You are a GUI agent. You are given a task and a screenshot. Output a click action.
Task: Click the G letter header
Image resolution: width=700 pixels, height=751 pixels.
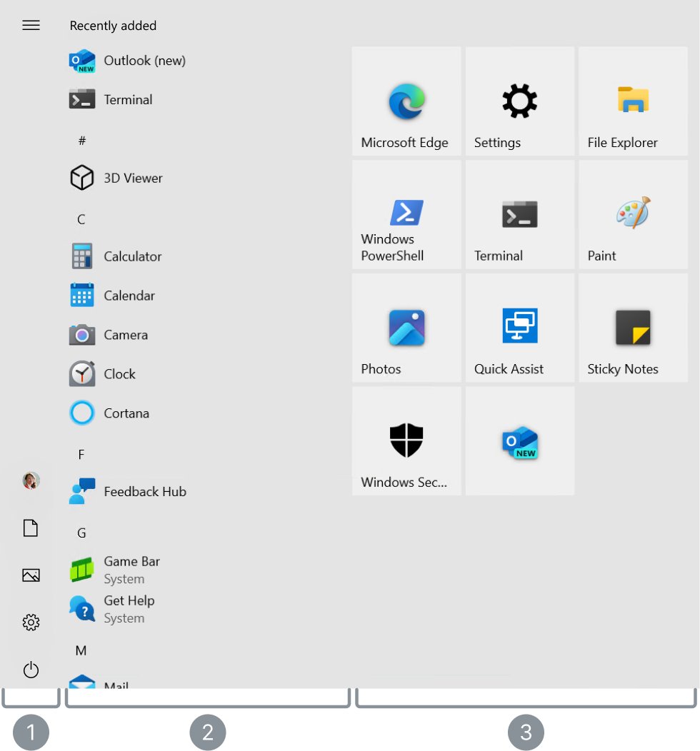pyautogui.click(x=81, y=533)
